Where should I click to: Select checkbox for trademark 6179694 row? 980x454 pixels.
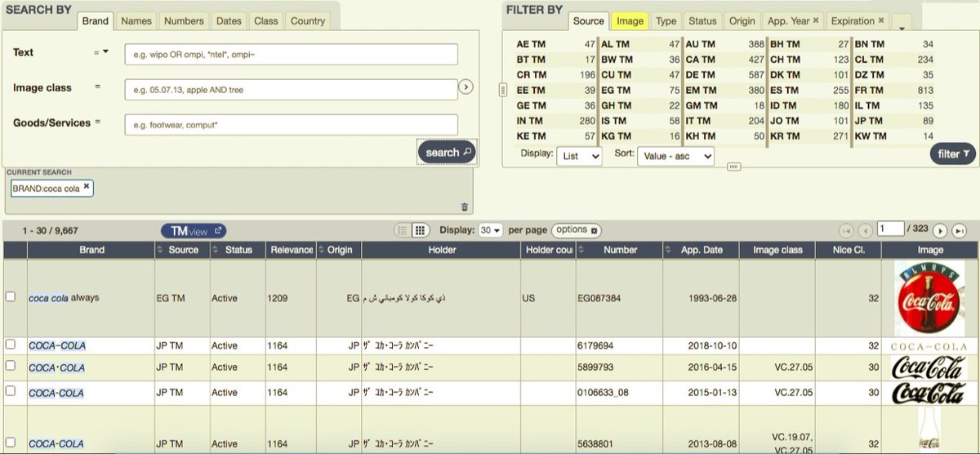[x=11, y=345]
